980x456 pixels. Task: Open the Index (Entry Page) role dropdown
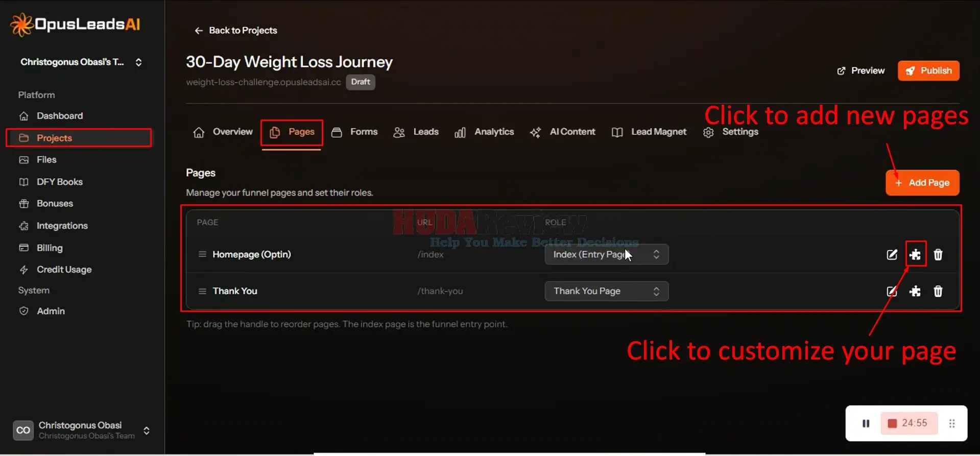(x=607, y=254)
